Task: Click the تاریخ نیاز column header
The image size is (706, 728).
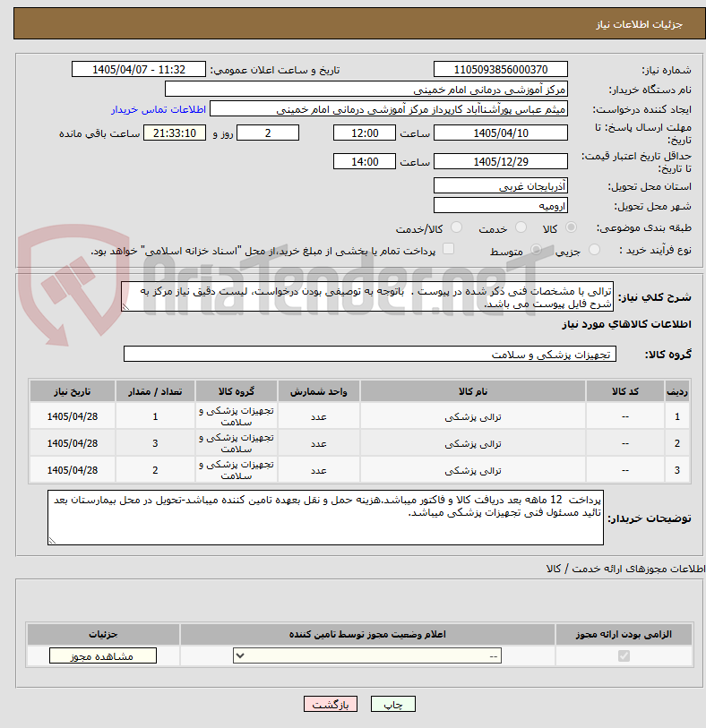Action: coord(73,391)
